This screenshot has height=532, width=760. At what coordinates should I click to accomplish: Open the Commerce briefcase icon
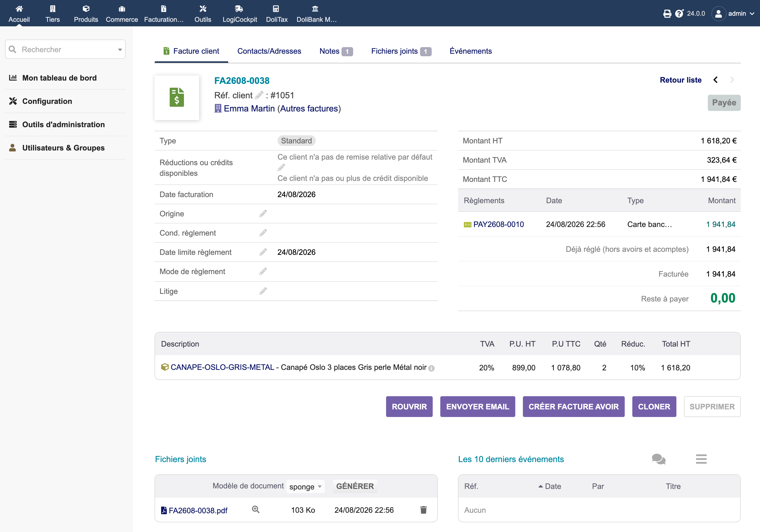[x=122, y=9]
